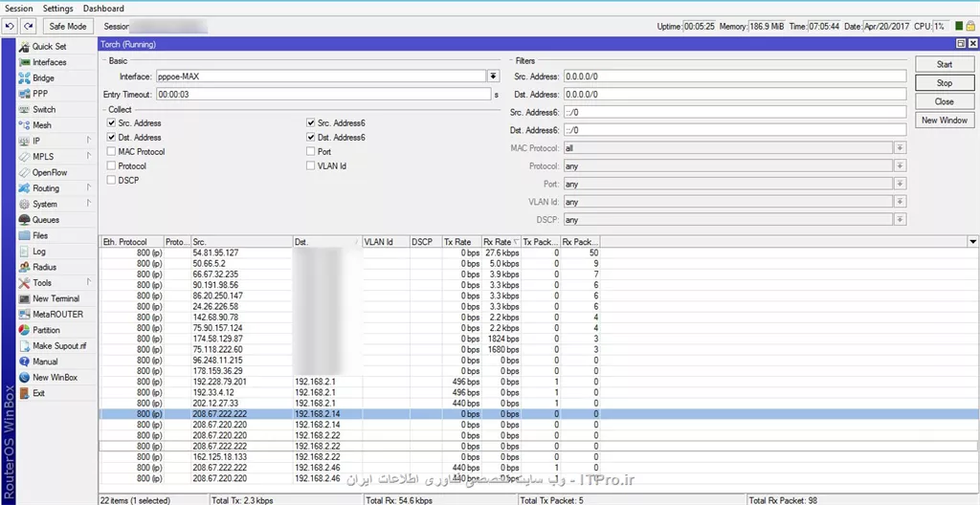This screenshot has width=980, height=505.
Task: Click the Dst. Address6 filter field
Action: [x=734, y=130]
